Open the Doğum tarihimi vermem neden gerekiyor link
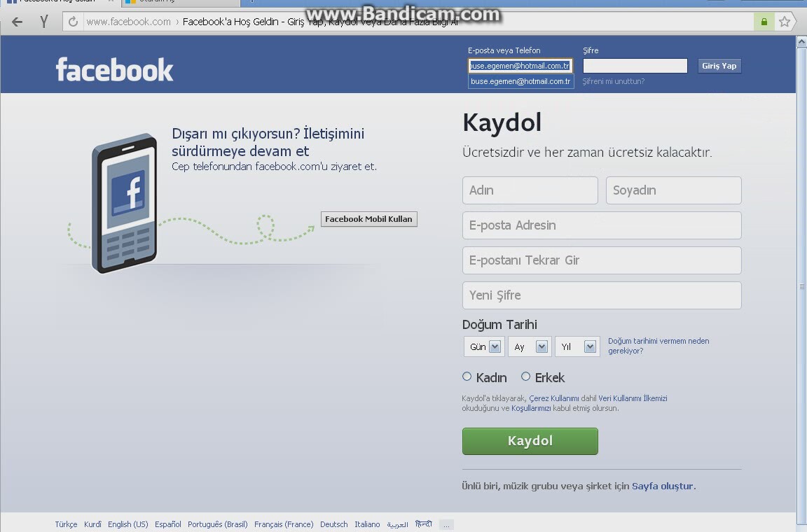Image resolution: width=807 pixels, height=532 pixels. point(658,346)
